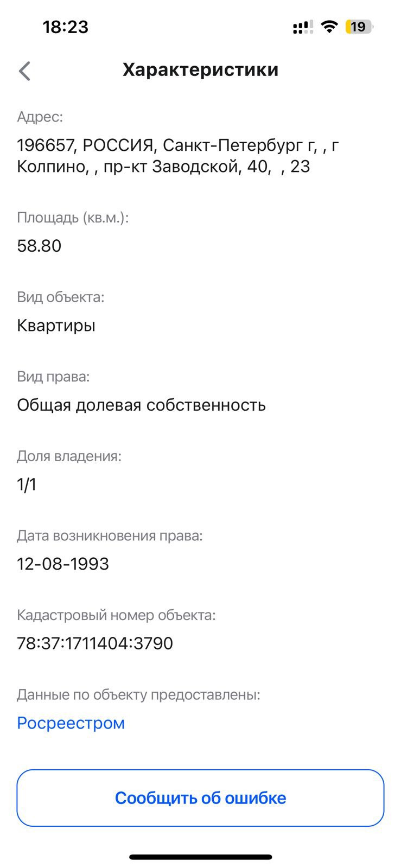This screenshot has height=868, width=401.
Task: Tap the Площадь (кв.м.) label
Action: [x=73, y=218]
